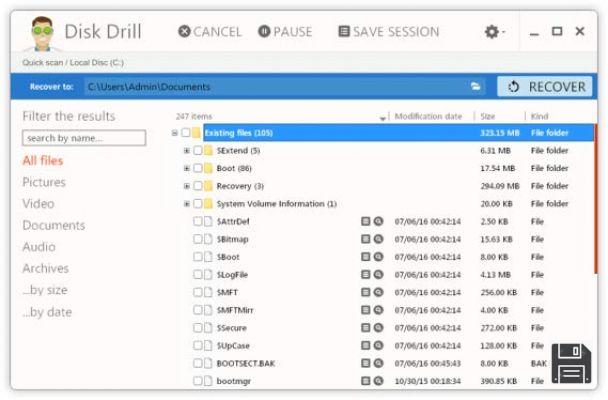
Task: Filter results by Archives
Action: click(45, 268)
